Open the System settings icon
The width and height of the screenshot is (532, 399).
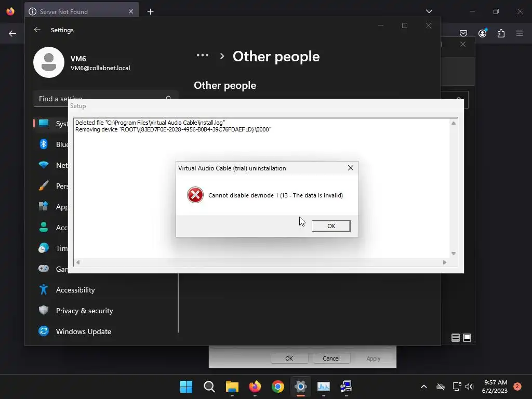tap(44, 123)
